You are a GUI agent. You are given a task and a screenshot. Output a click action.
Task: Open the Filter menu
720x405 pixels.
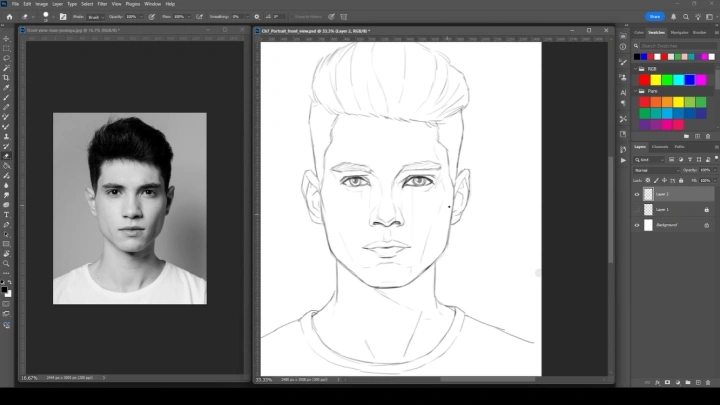[102, 4]
